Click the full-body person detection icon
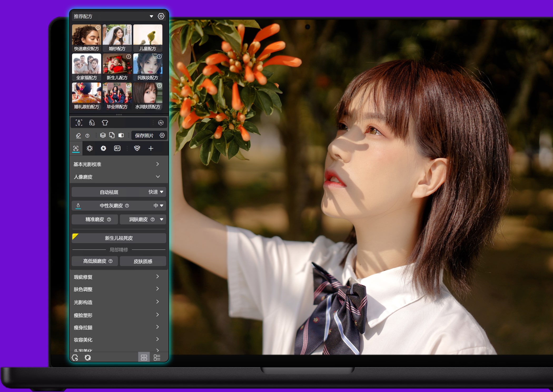Image resolution: width=553 pixels, height=392 pixels. (x=79, y=123)
